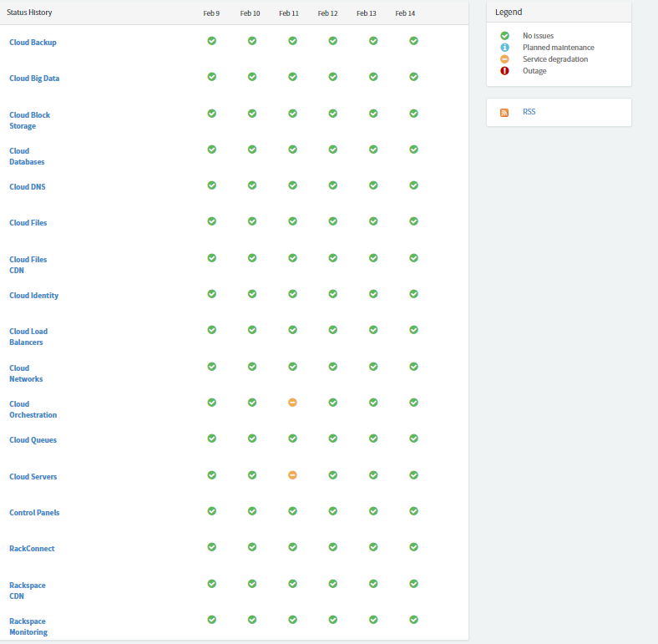658x644 pixels.
Task: Open the Cloud Block Storage service link
Action: [30, 120]
